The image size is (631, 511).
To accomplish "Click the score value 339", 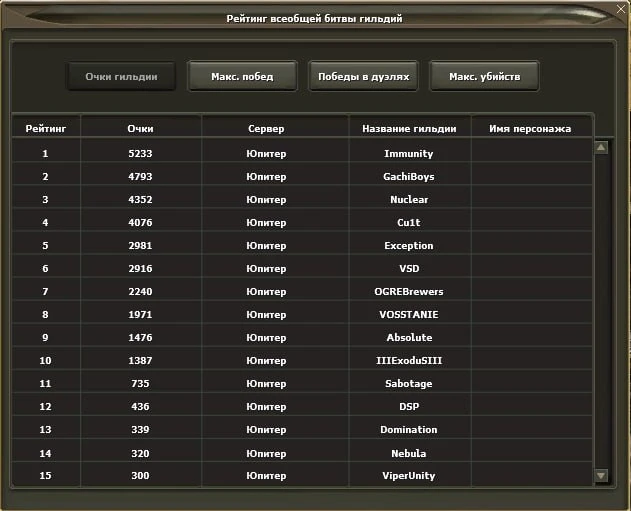I will tap(140, 429).
